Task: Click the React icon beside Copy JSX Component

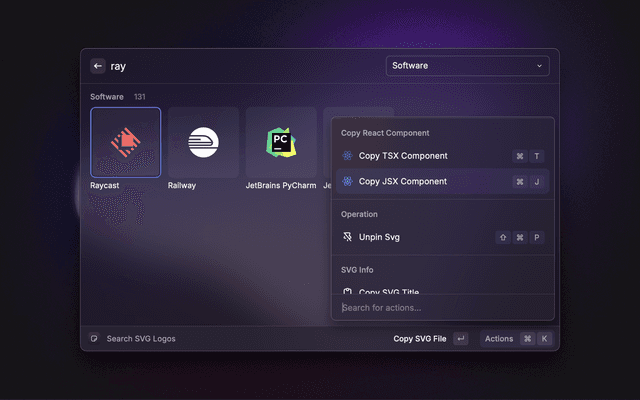Action: tap(347, 182)
